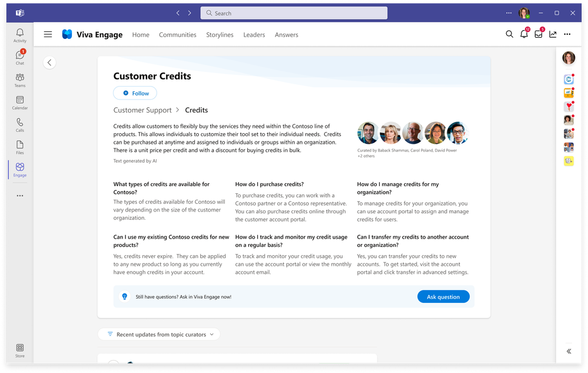Show more apps via sidebar ellipsis
Viewport: 588px width, 373px height.
pyautogui.click(x=20, y=196)
